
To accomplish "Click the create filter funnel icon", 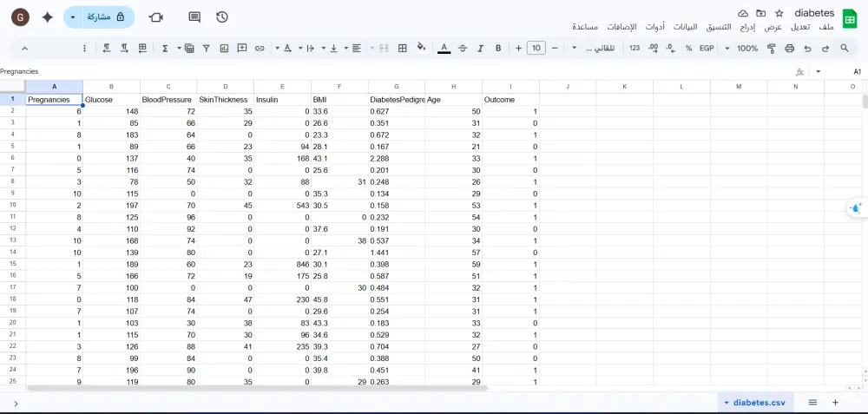I will pyautogui.click(x=207, y=48).
